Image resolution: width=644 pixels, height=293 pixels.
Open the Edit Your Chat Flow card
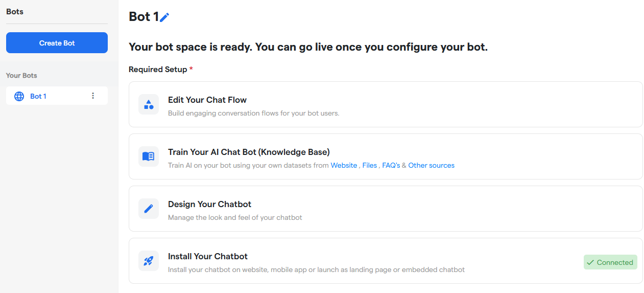(x=386, y=104)
